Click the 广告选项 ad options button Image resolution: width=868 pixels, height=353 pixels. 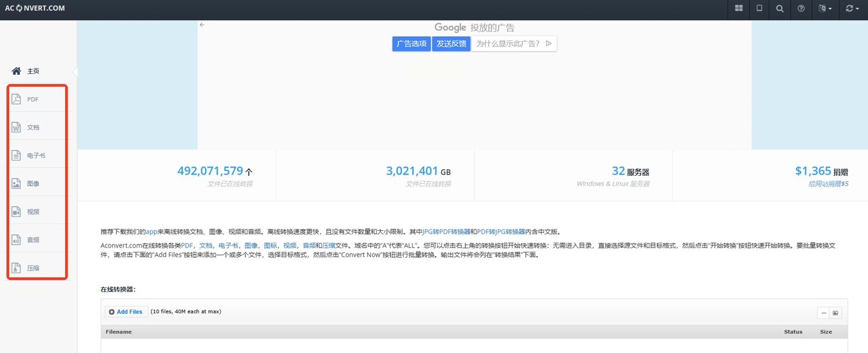(x=411, y=43)
